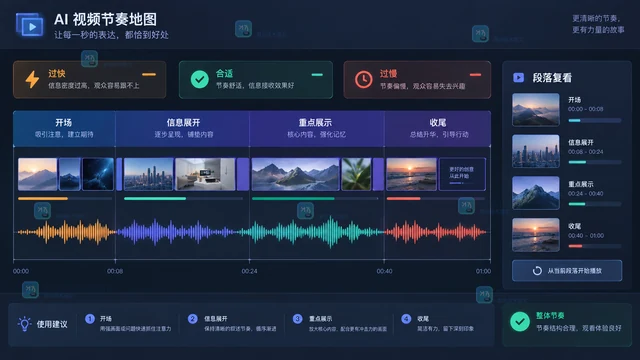Jump to the 00:08 time marker
Viewport: 640px width, 360px height.
115,271
